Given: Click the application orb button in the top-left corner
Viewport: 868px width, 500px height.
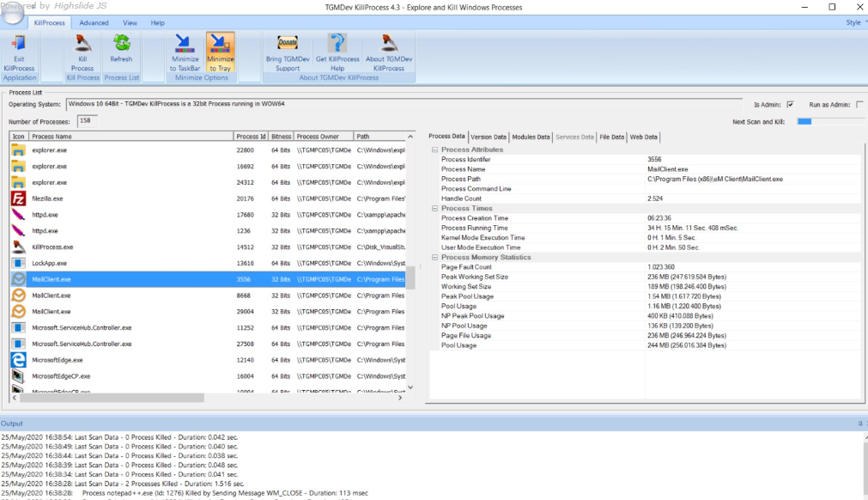Looking at the screenshot, I should point(12,12).
